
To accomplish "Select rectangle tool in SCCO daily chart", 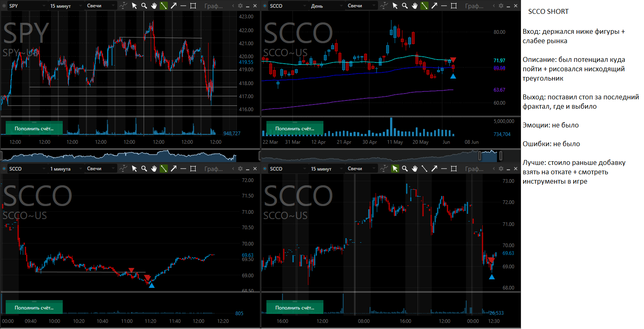I will [x=454, y=6].
